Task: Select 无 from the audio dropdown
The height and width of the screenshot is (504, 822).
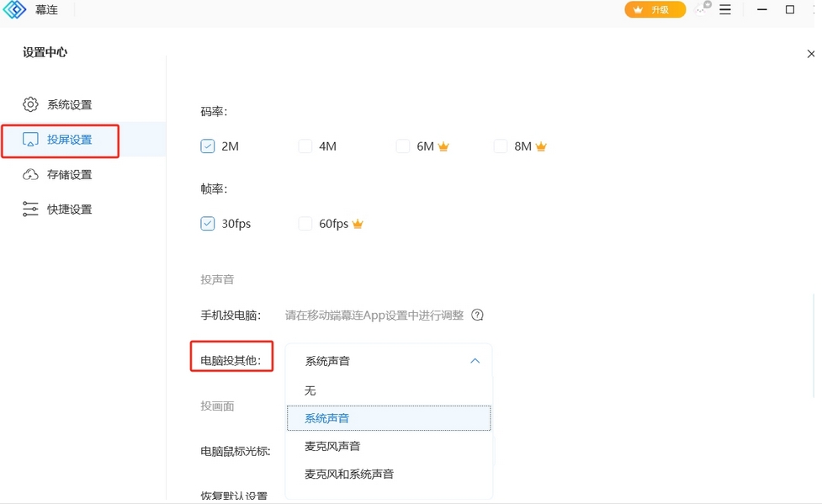Action: pos(310,390)
